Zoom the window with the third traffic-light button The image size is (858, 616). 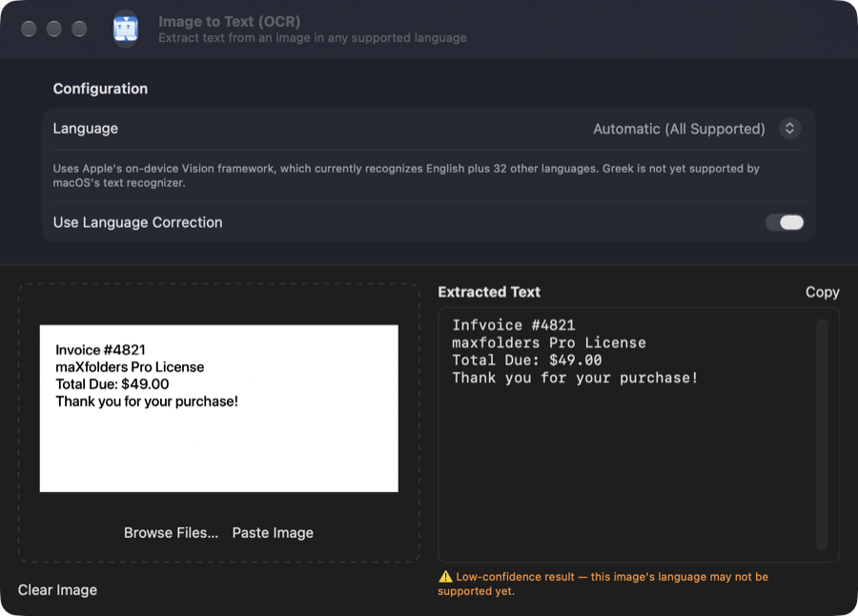click(79, 29)
